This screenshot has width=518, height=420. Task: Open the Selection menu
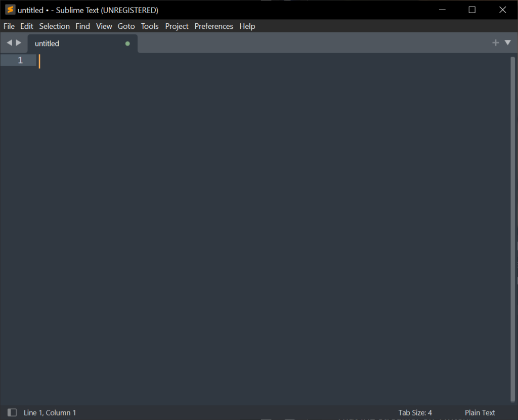(54, 26)
